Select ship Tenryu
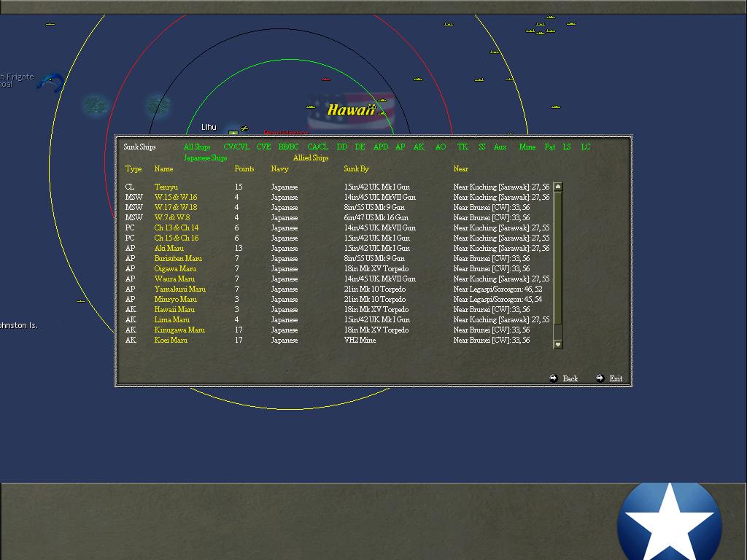The image size is (747, 560). pos(166,187)
